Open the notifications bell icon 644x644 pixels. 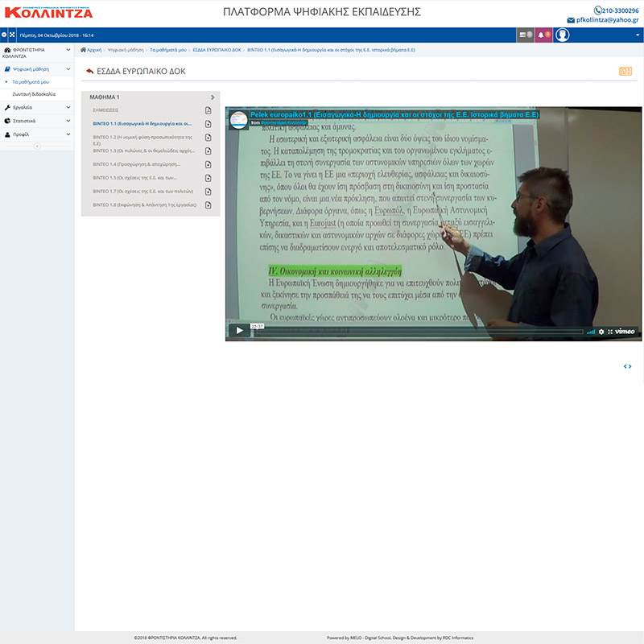tap(543, 35)
